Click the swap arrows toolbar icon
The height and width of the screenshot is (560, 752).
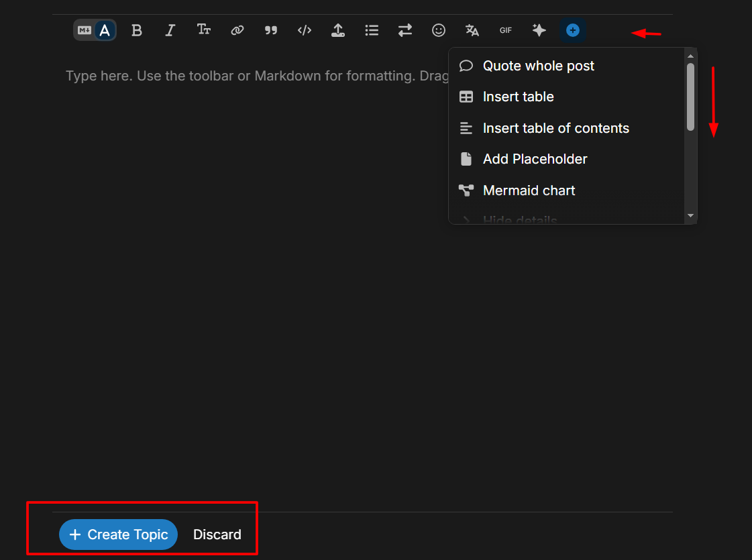tap(405, 30)
